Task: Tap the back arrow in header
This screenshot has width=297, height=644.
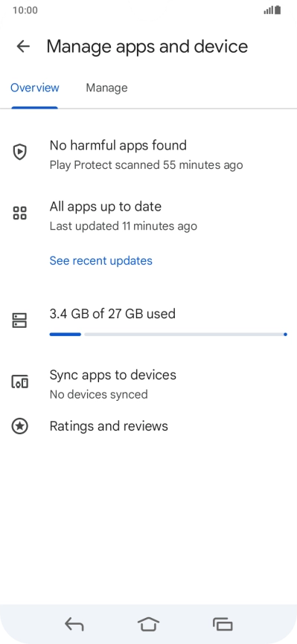Action: coord(23,46)
